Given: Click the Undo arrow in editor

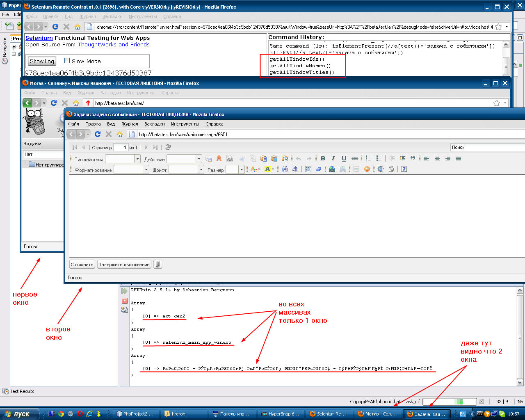Looking at the screenshot, I should (298, 158).
